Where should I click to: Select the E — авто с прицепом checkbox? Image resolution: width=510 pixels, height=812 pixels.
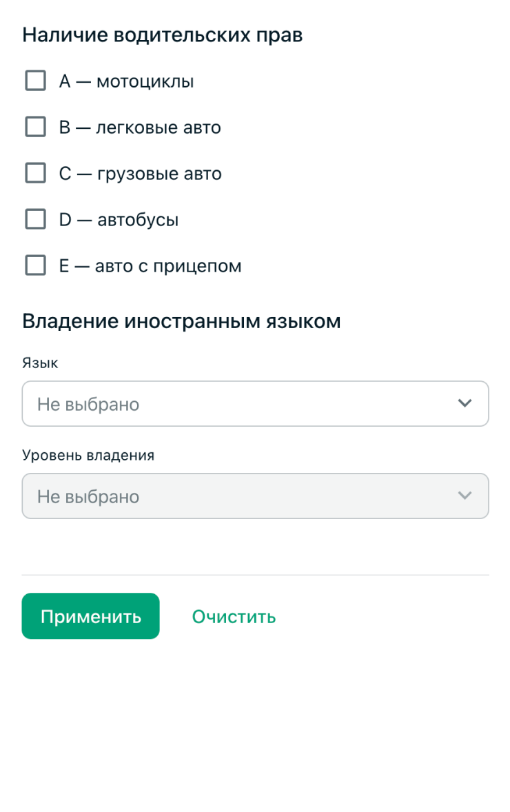36,265
